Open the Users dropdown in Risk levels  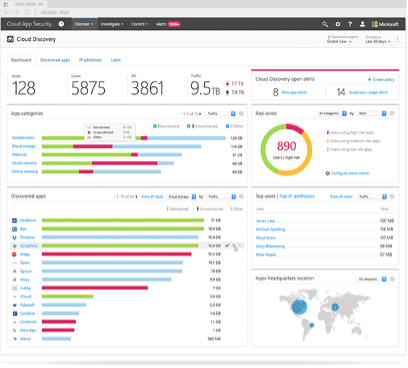(x=372, y=114)
